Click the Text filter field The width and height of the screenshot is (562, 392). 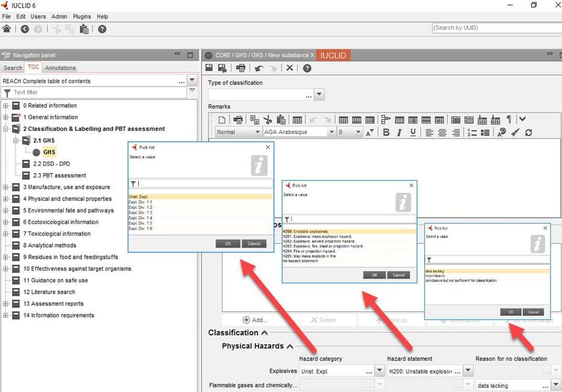click(x=94, y=93)
